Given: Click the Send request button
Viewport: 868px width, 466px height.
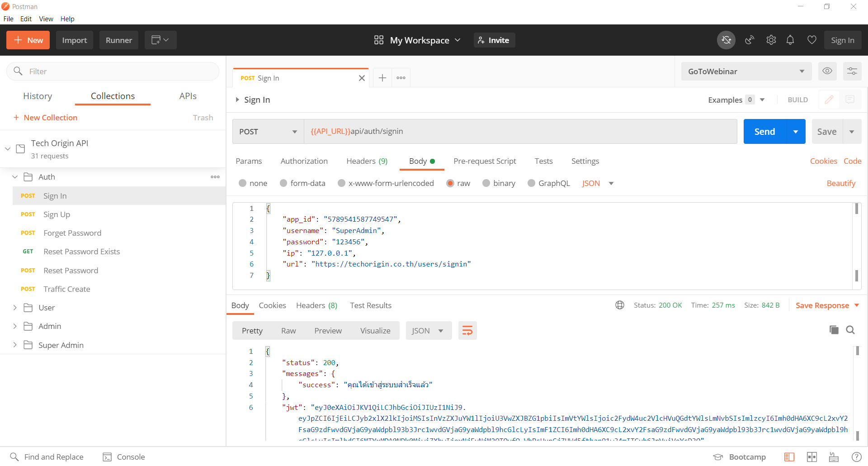Looking at the screenshot, I should click(764, 132).
